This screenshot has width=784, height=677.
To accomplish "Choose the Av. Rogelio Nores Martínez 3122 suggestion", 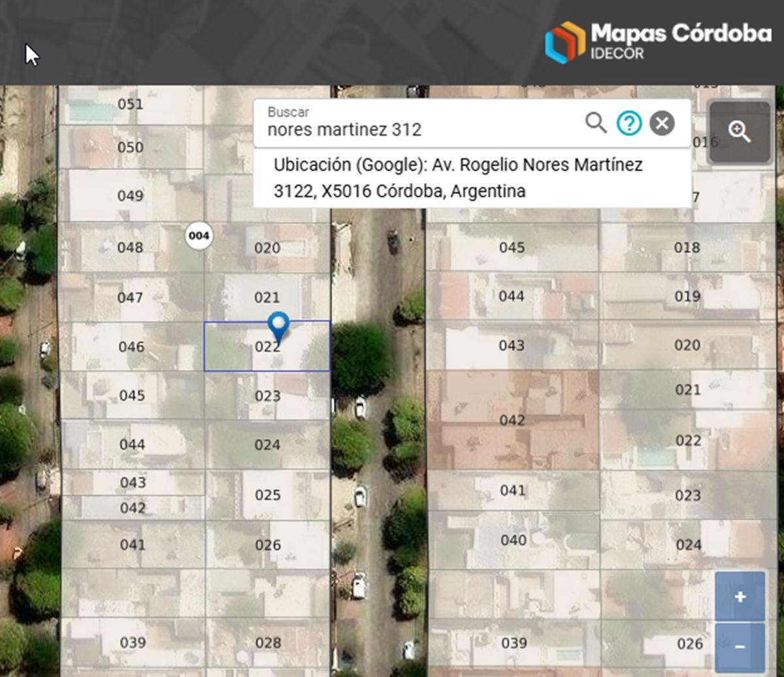I will (x=472, y=178).
